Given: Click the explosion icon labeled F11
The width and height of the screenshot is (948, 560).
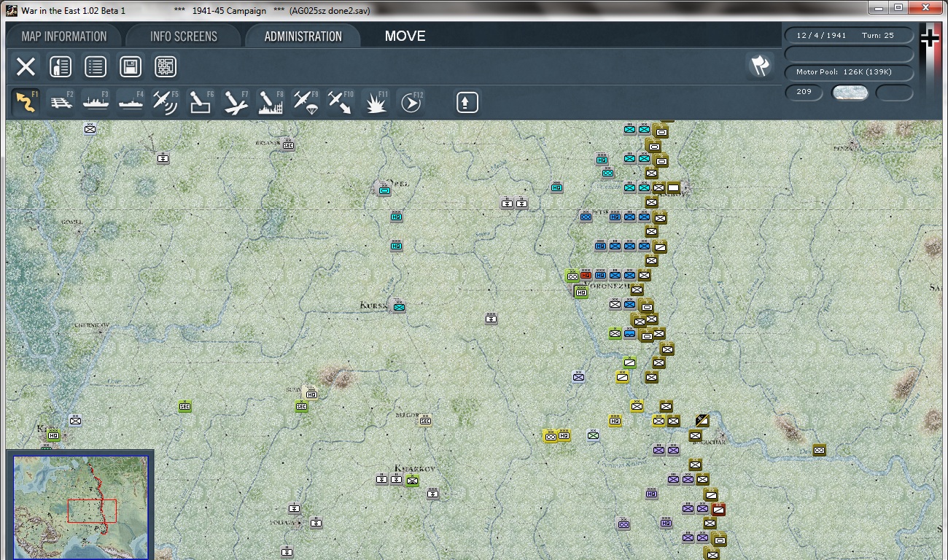Looking at the screenshot, I should 376,102.
